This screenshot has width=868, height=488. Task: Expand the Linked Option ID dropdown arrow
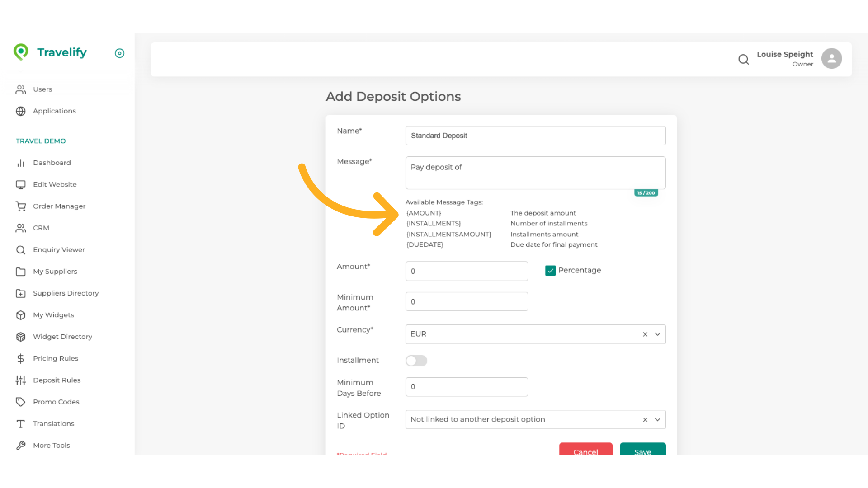pyautogui.click(x=658, y=420)
